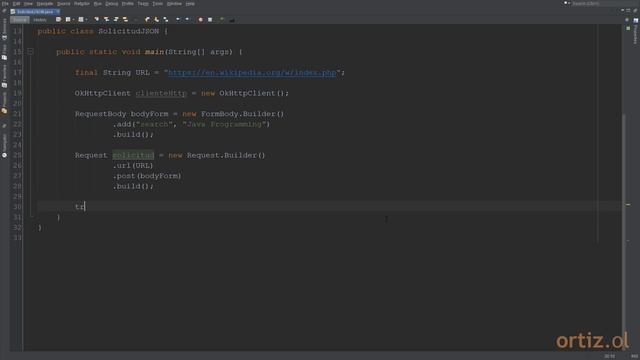This screenshot has height=360, width=640.
Task: Open the Run menu
Action: (x=98, y=4)
